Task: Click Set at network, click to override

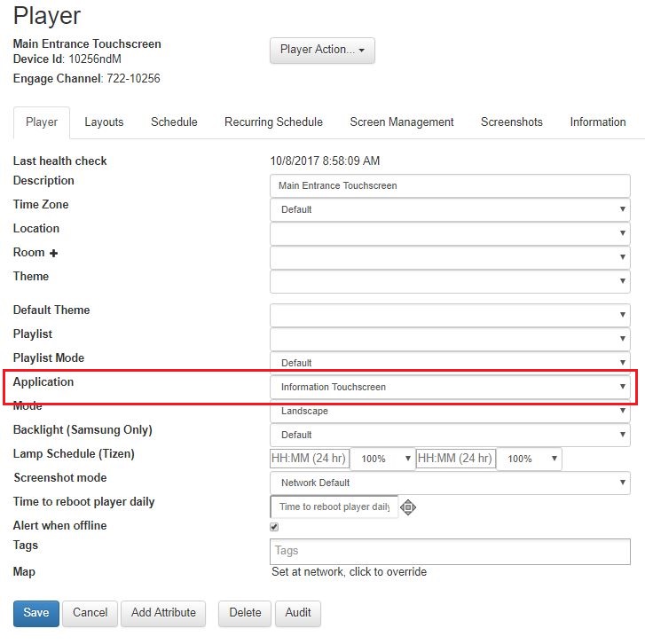Action: (x=349, y=572)
